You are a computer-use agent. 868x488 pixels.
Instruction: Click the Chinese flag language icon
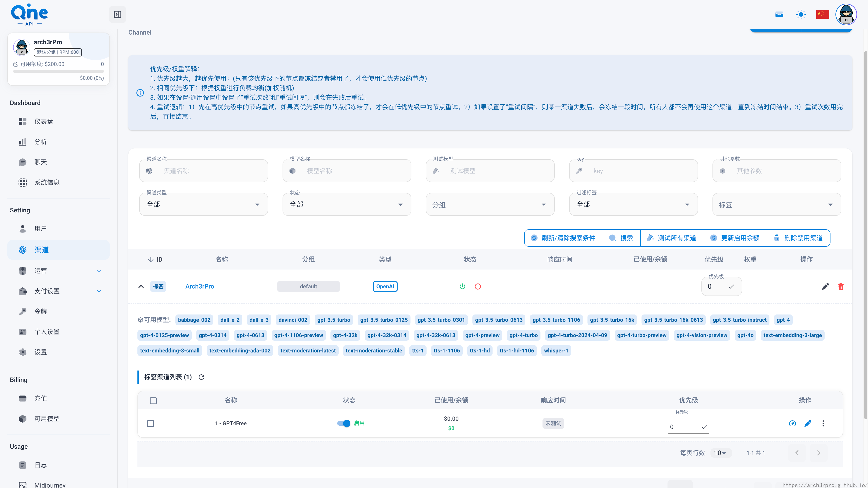pos(823,14)
